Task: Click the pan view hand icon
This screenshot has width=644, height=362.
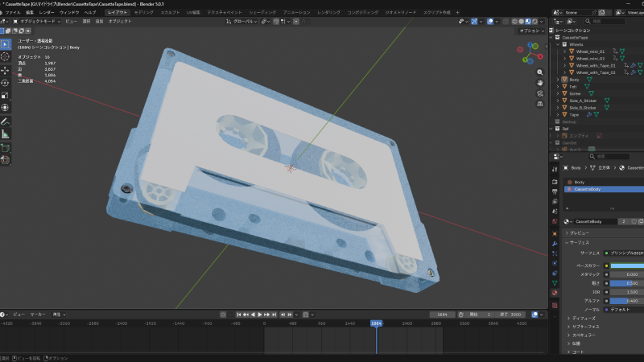Action: [540, 82]
